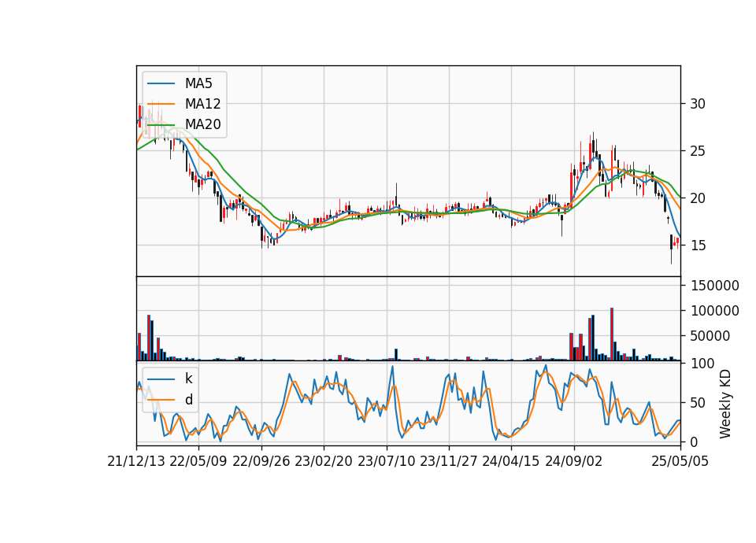Click the KD axis value 50
Image resolution: width=756 pixels, height=543 pixels.
[698, 402]
